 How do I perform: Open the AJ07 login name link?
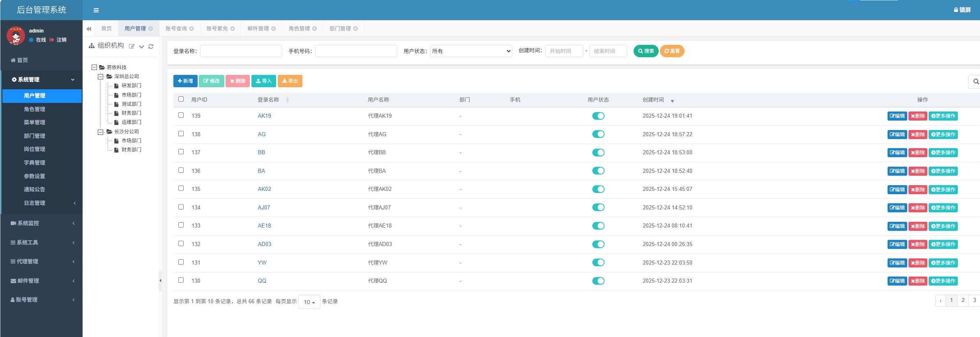pos(264,207)
